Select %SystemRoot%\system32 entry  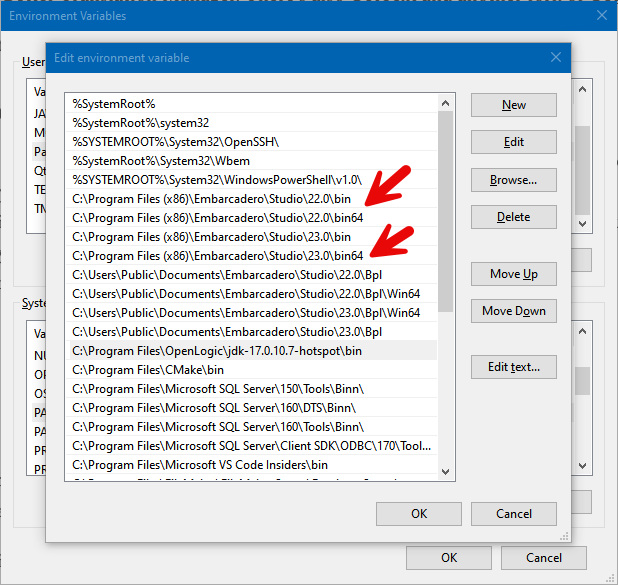[x=251, y=123]
